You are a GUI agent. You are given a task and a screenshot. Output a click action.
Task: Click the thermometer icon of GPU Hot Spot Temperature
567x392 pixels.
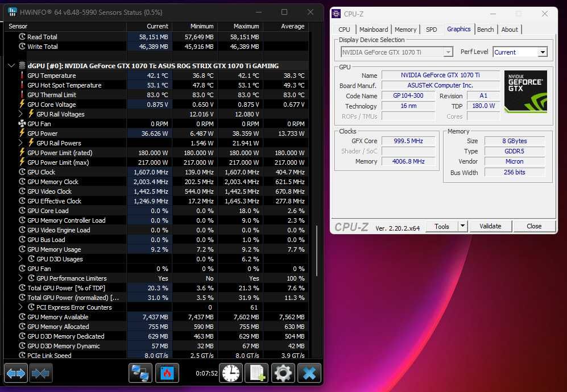(22, 85)
